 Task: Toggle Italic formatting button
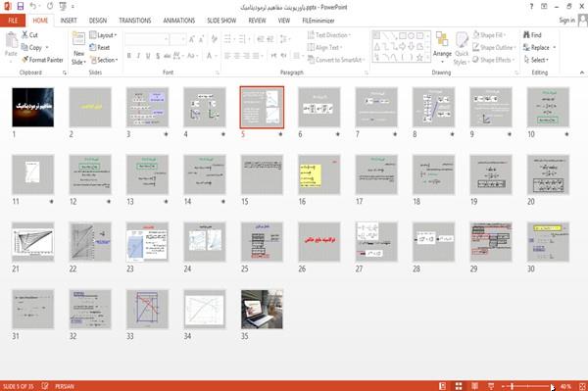point(138,56)
